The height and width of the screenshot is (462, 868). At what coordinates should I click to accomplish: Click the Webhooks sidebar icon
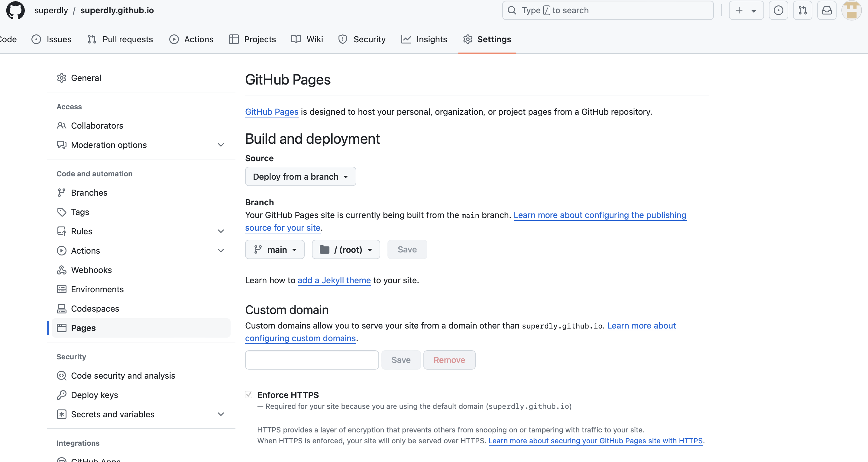pyautogui.click(x=61, y=270)
